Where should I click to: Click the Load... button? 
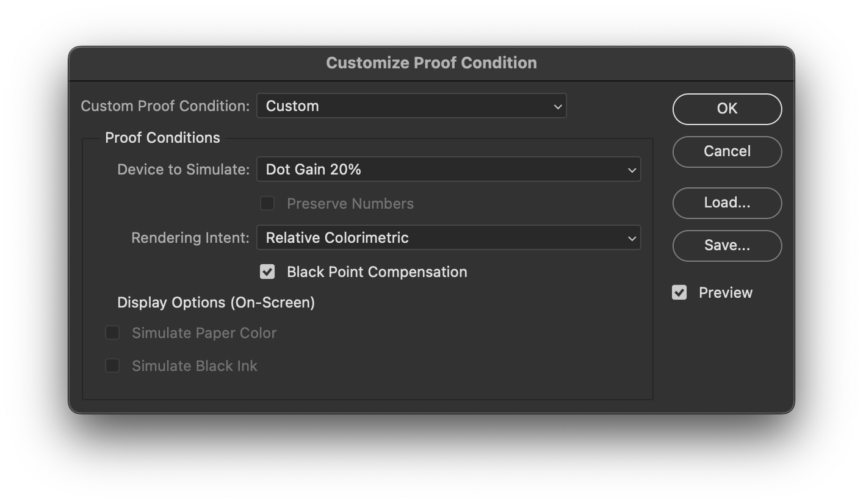point(727,203)
